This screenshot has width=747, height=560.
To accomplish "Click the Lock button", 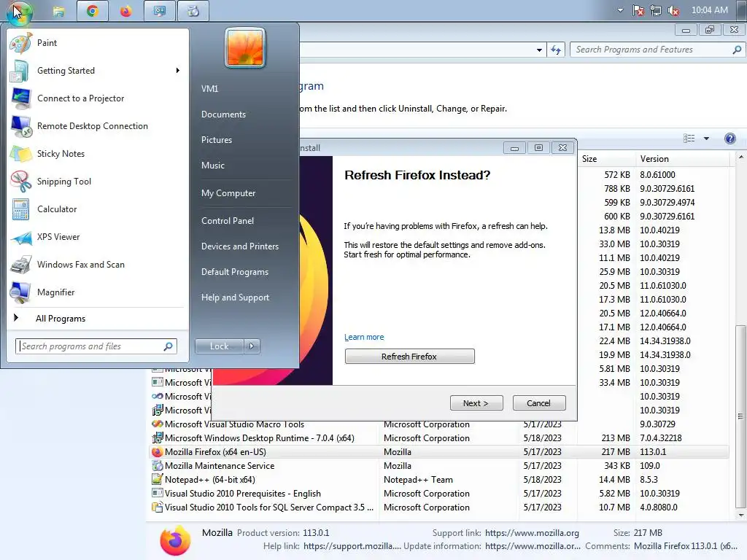I will click(x=219, y=346).
